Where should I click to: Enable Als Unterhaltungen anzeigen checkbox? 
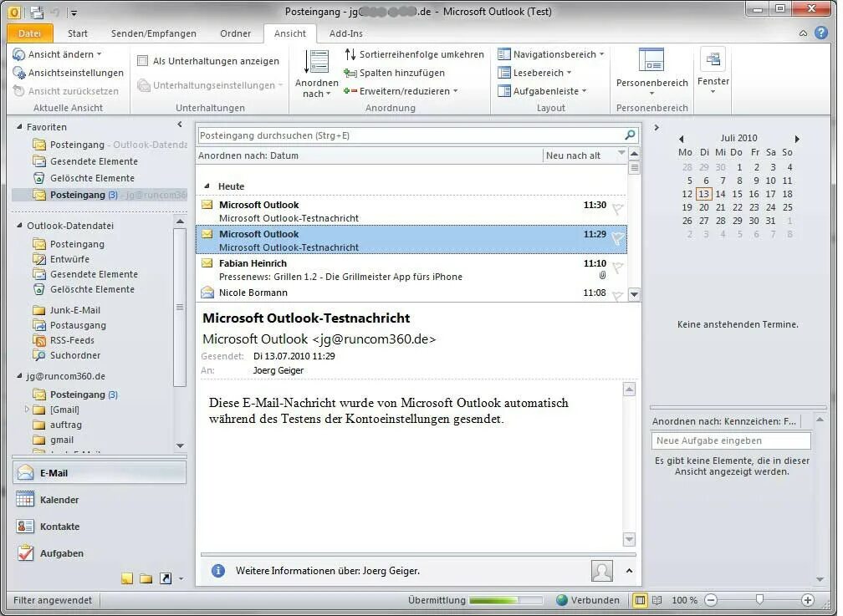tap(142, 61)
